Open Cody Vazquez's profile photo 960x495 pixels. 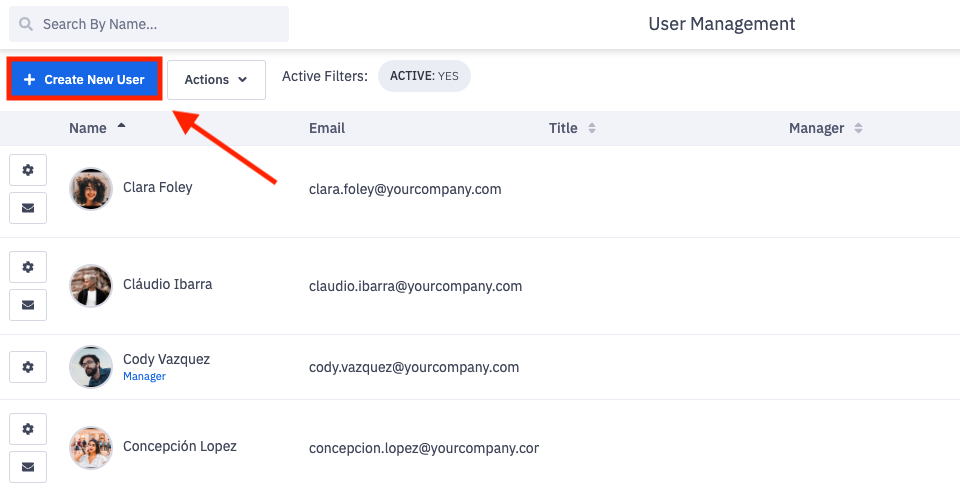(x=91, y=367)
